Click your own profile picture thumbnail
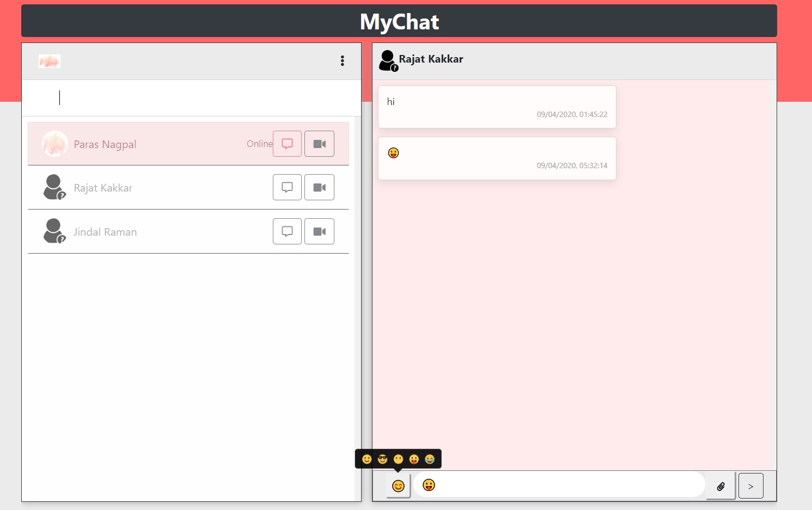The height and width of the screenshot is (510, 812). point(49,61)
